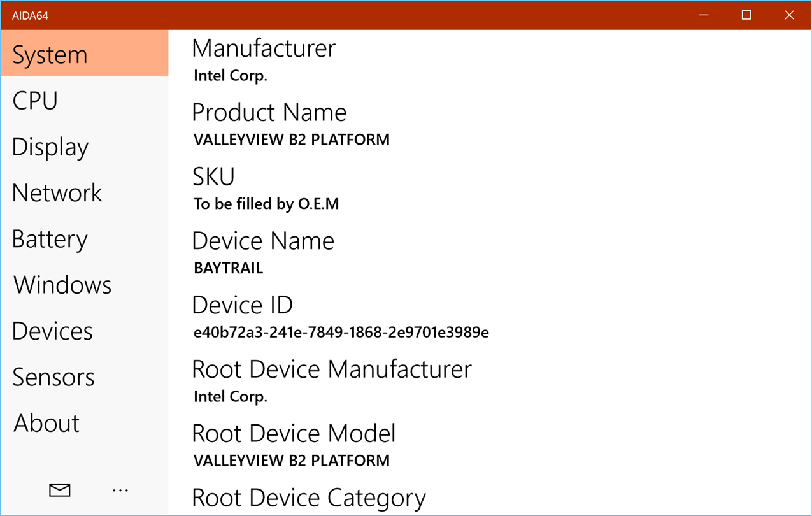Maximize the AIDA64 window

pos(746,15)
